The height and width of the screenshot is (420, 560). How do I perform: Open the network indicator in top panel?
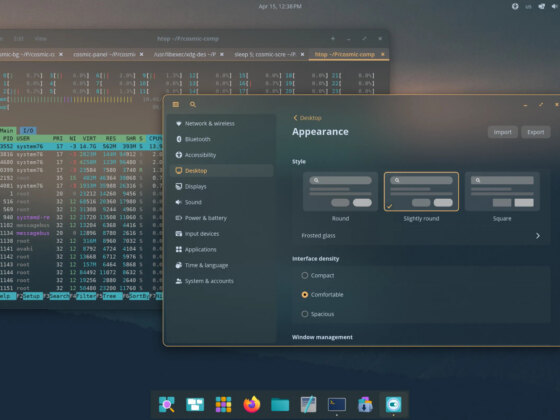tap(542, 6)
